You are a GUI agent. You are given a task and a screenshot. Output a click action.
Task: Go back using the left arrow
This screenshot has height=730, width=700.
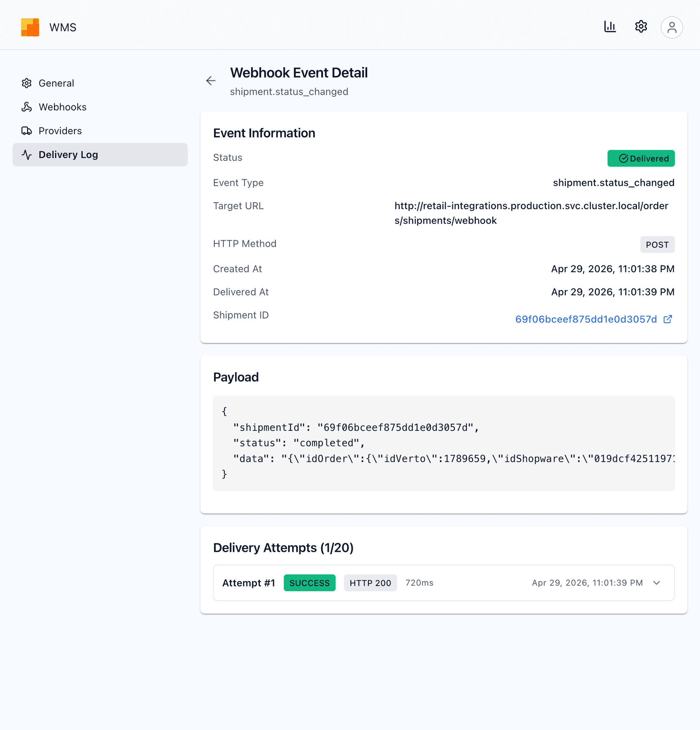(x=211, y=81)
